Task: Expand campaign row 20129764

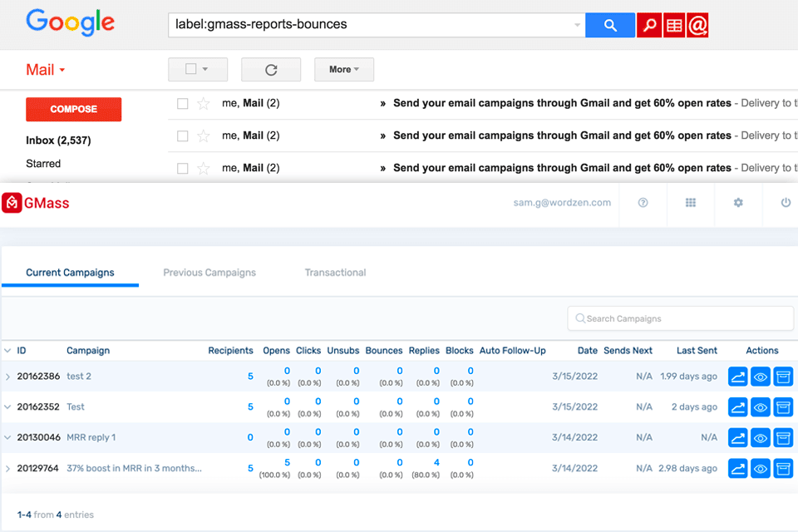Action: tap(7, 468)
